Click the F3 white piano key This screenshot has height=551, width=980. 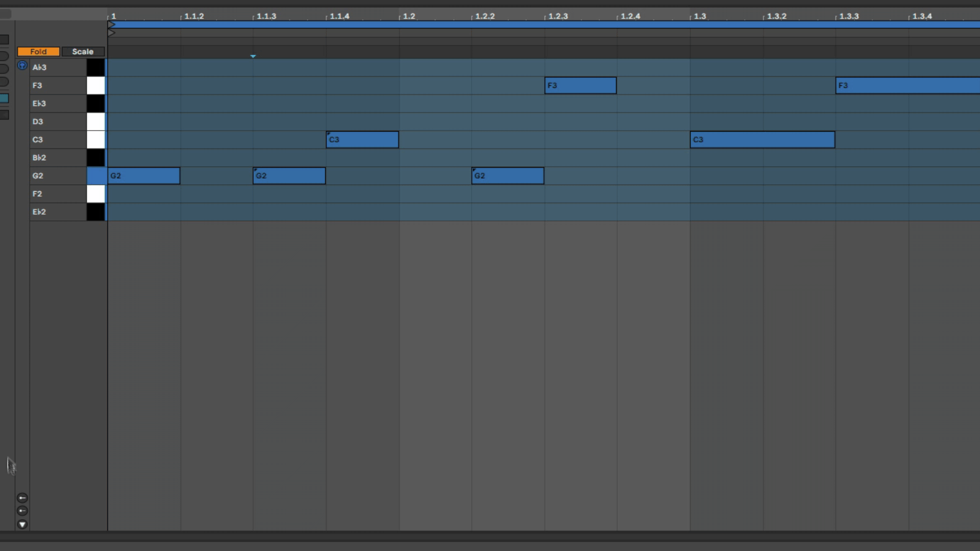point(95,86)
